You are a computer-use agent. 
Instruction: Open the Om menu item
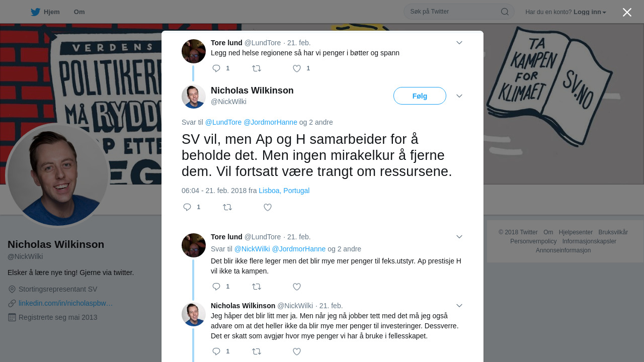(79, 12)
